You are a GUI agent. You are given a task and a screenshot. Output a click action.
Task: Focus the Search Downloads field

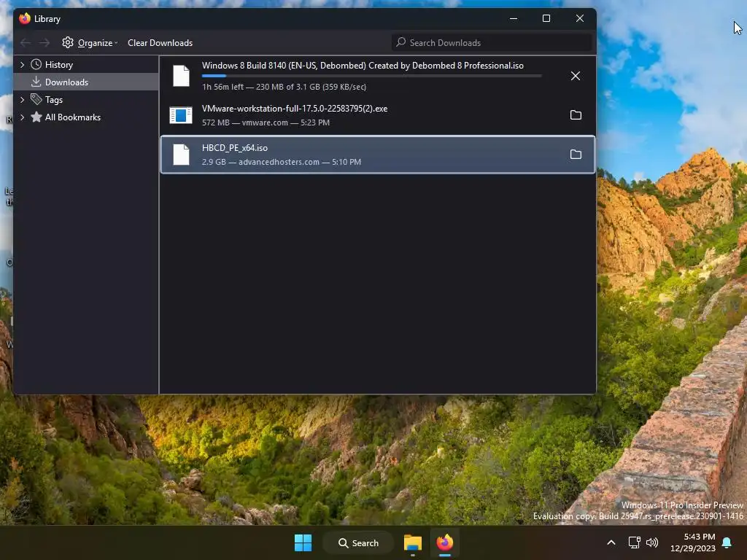tap(492, 43)
